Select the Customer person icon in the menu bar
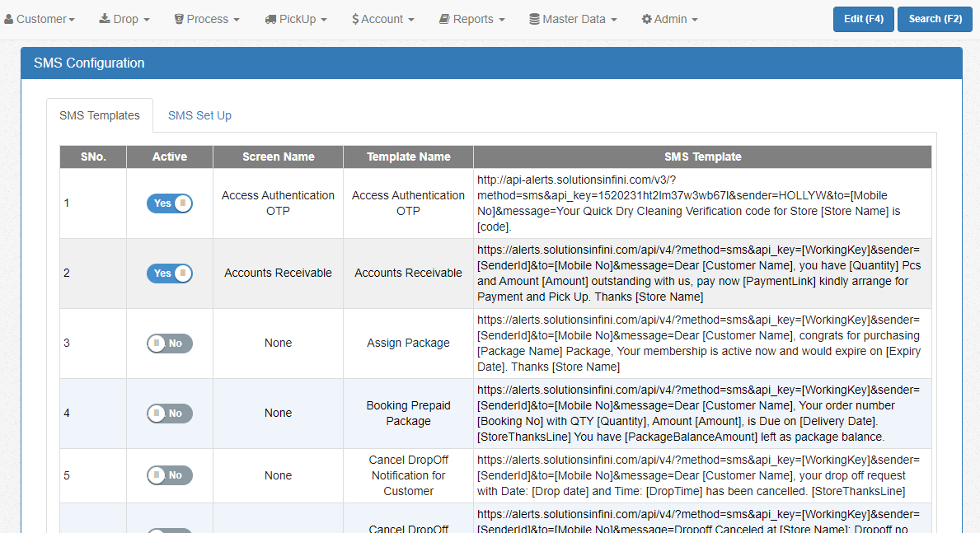 (8, 18)
